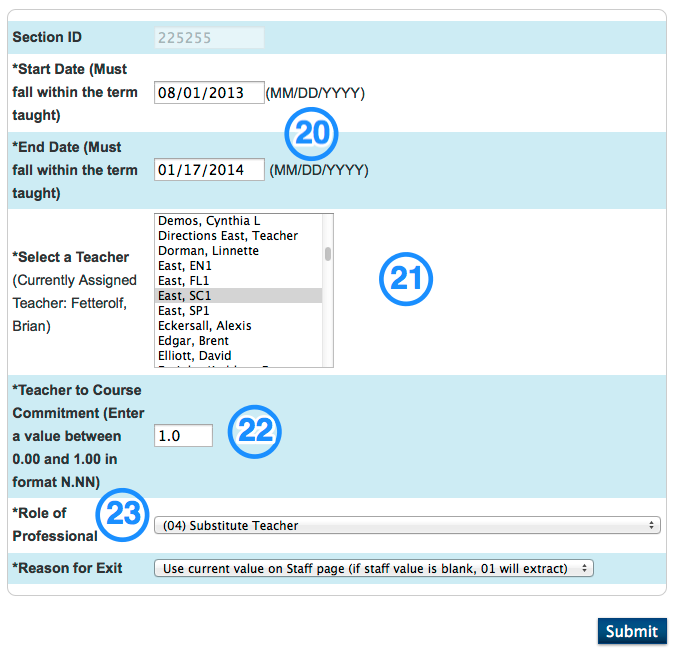Click the Start Date input field
The width and height of the screenshot is (679, 653).
pos(209,93)
